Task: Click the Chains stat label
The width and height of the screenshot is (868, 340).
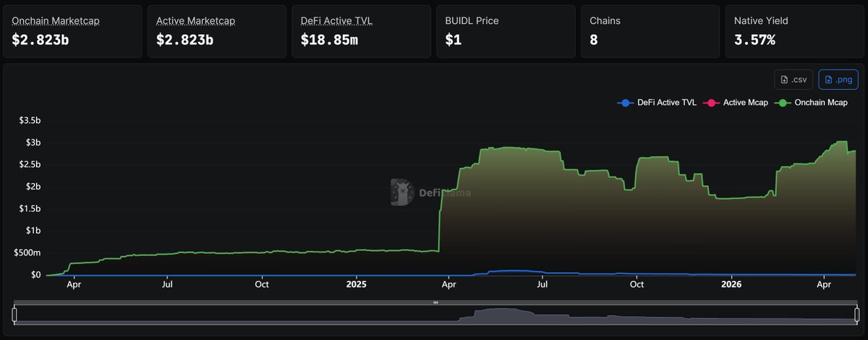Action: [x=606, y=21]
